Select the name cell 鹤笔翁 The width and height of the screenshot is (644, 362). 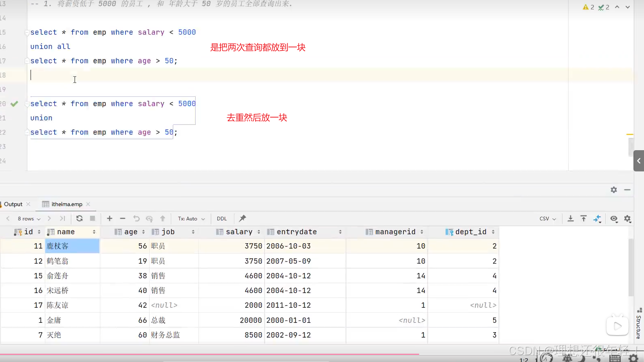tap(72, 261)
